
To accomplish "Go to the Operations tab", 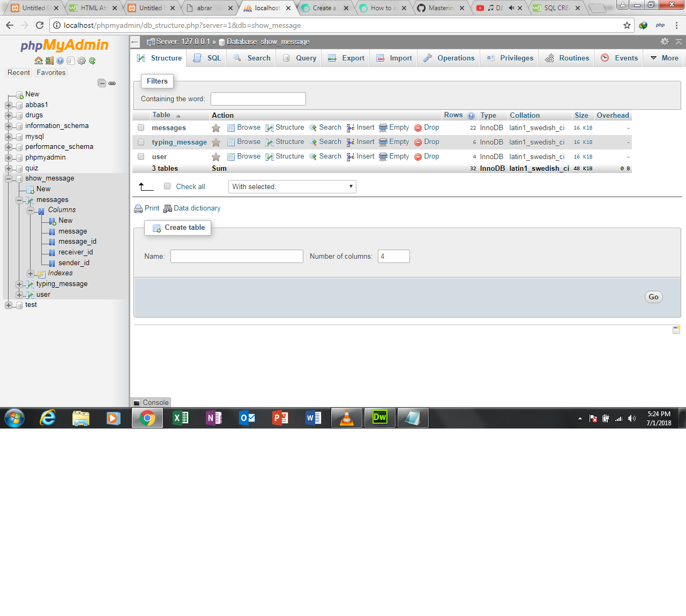I will [x=449, y=58].
